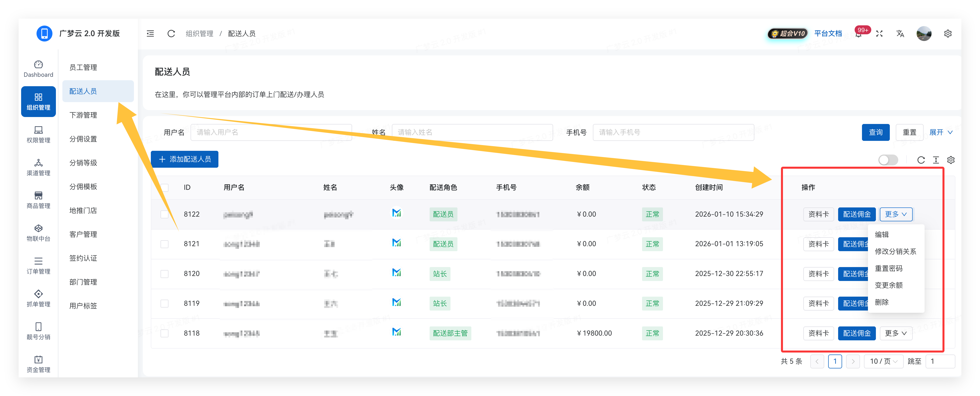980x396 pixels.
Task: Expand the 展开 filter options
Action: [940, 132]
